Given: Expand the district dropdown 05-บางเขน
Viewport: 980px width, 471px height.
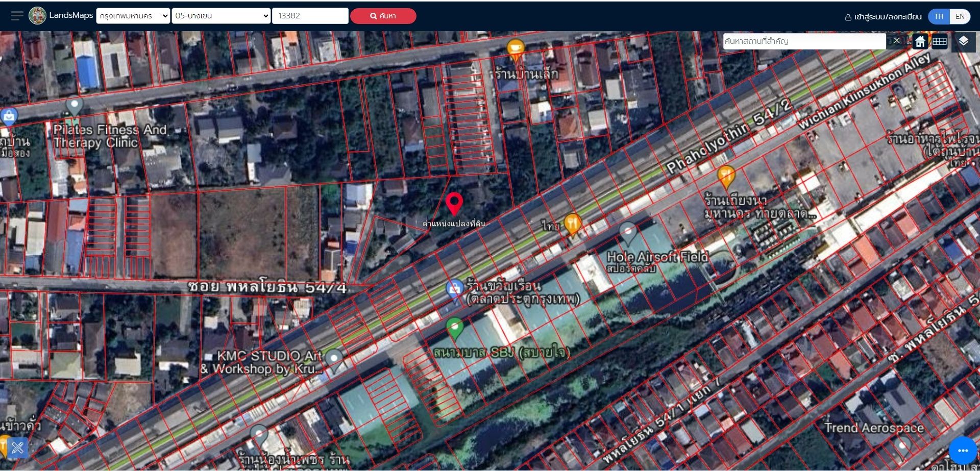Looking at the screenshot, I should point(221,16).
